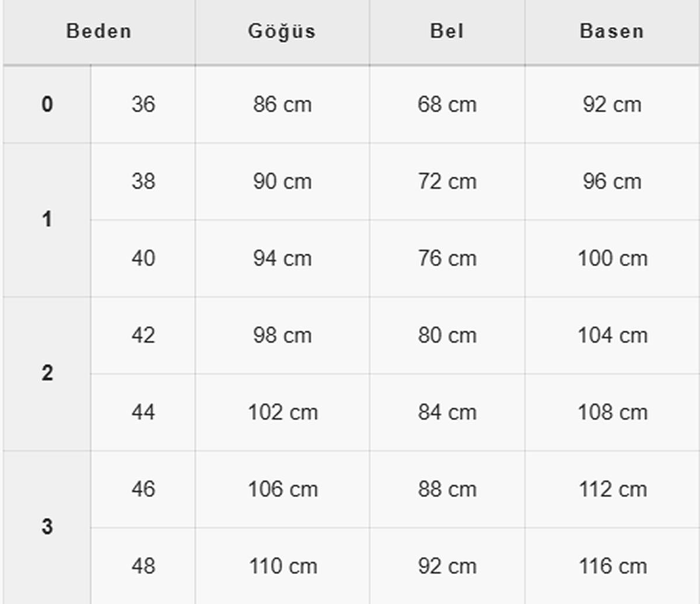
Task: Select size group 2 cell
Action: (x=47, y=374)
